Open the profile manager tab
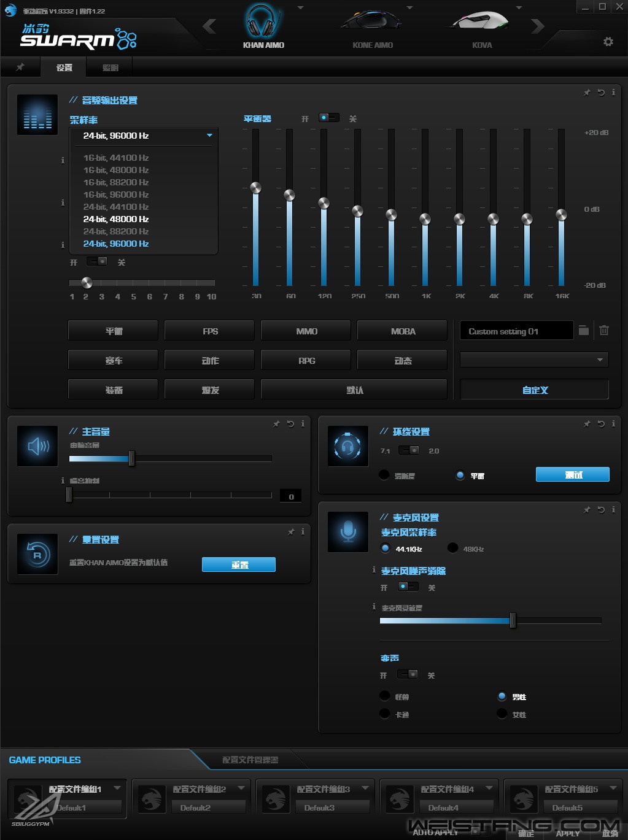628x840 pixels. tap(250, 760)
